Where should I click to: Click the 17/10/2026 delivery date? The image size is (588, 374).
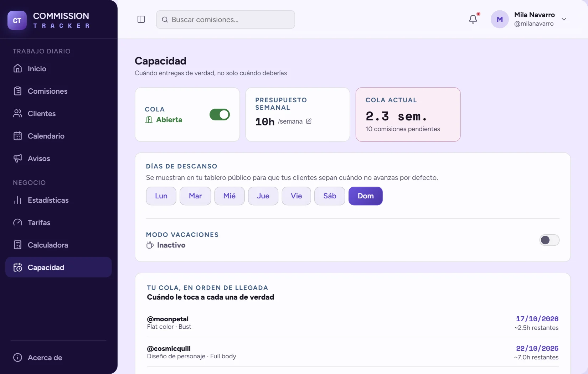click(x=537, y=319)
